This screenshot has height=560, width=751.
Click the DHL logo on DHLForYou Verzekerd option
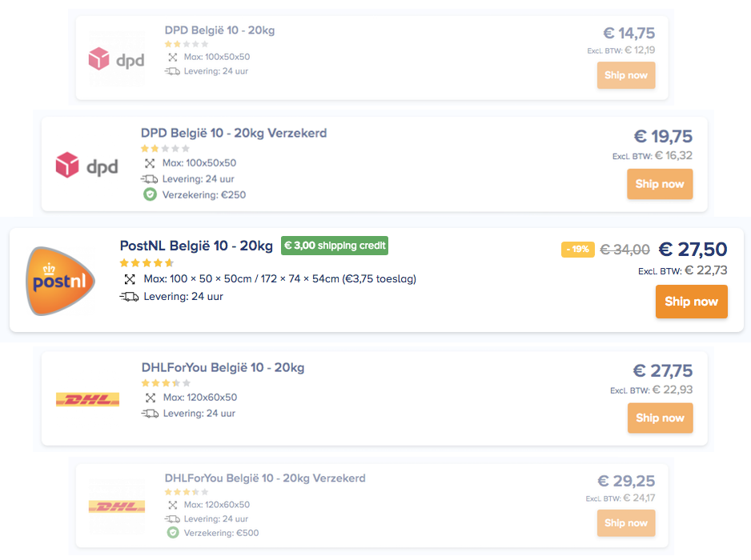116,506
